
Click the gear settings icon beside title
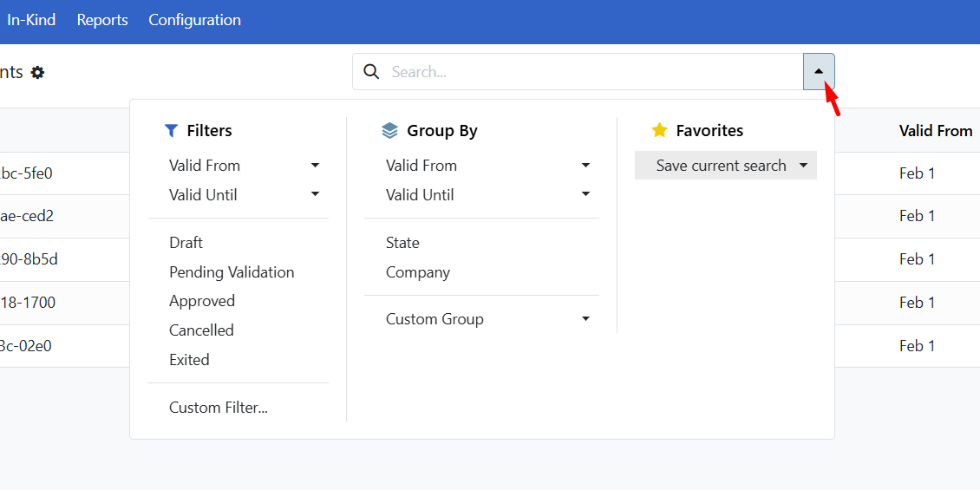[x=37, y=73]
